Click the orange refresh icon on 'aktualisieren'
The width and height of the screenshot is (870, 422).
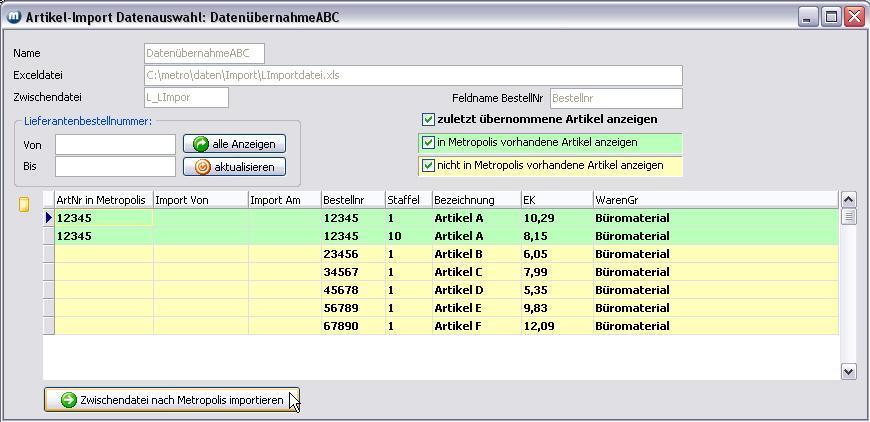click(202, 167)
